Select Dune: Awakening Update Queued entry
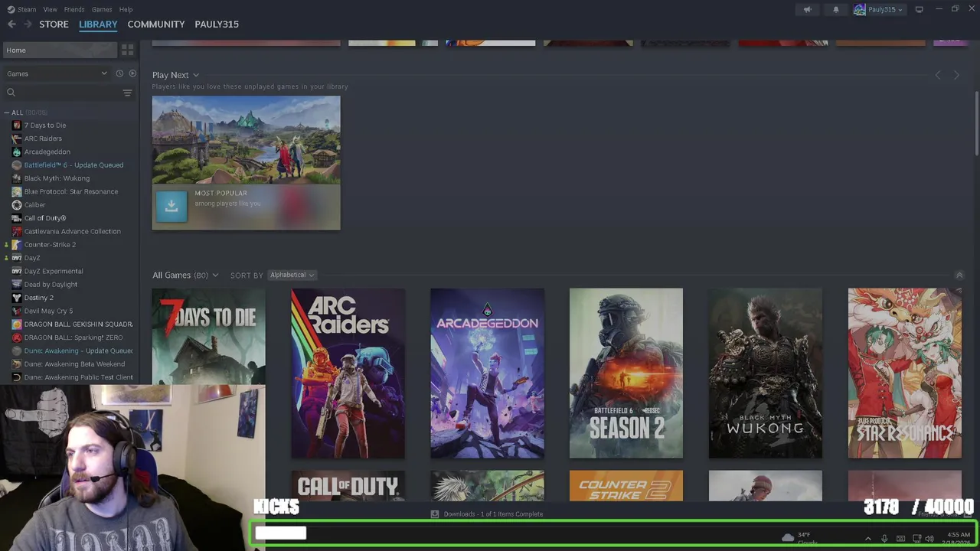The height and width of the screenshot is (551, 980). pyautogui.click(x=78, y=350)
